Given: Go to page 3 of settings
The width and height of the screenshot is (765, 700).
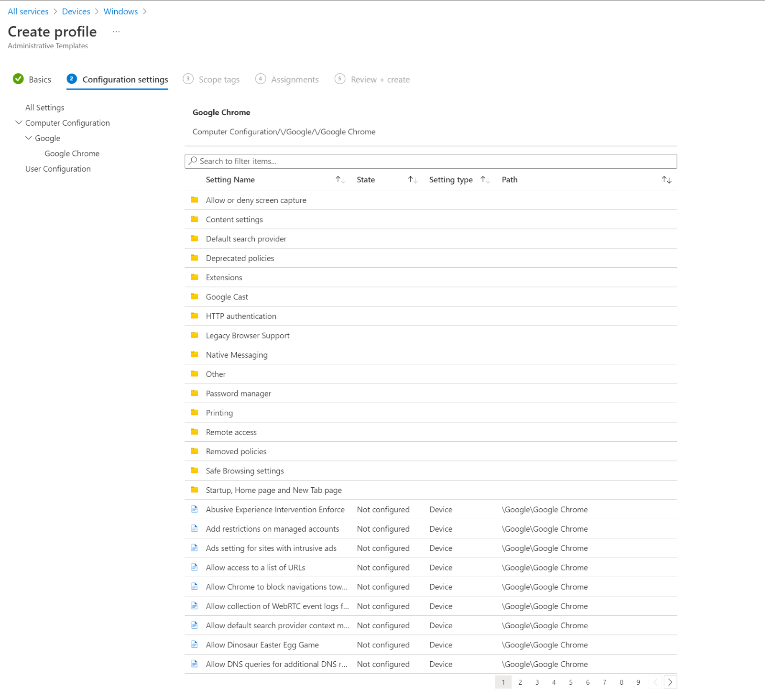Looking at the screenshot, I should tap(537, 682).
